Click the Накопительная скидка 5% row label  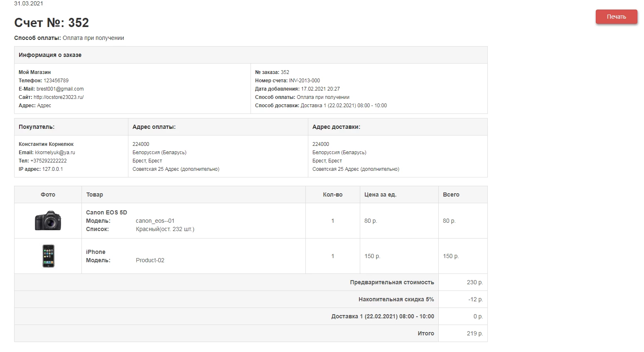[x=396, y=299]
